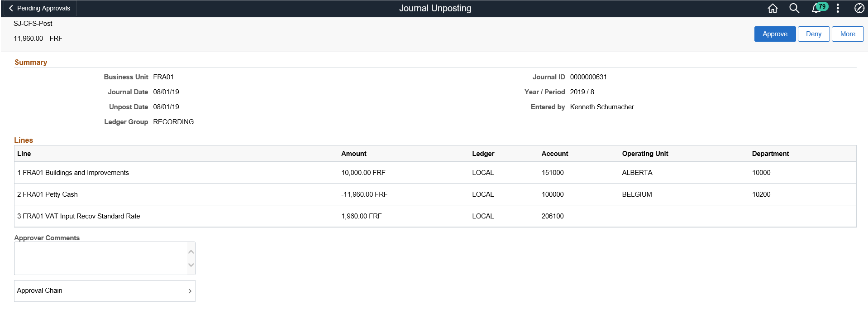The image size is (868, 315).
Task: Open the global search icon
Action: 794,8
